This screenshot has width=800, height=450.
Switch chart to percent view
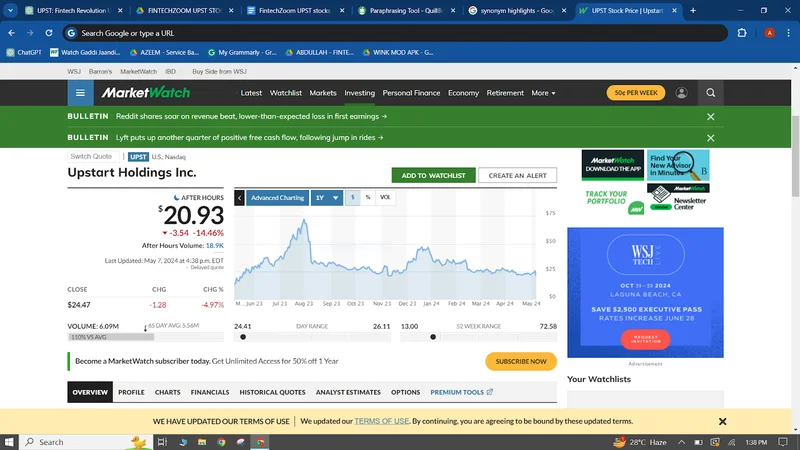click(x=367, y=197)
